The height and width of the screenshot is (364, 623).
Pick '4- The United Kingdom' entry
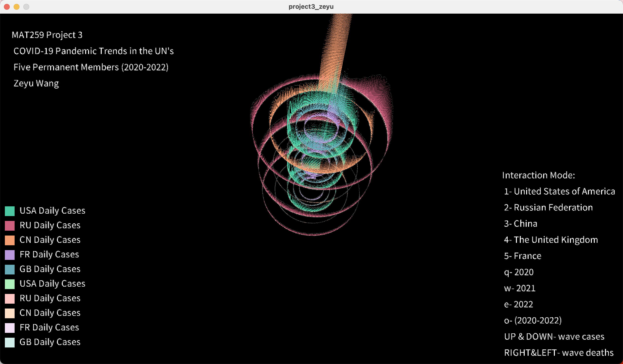pyautogui.click(x=550, y=240)
